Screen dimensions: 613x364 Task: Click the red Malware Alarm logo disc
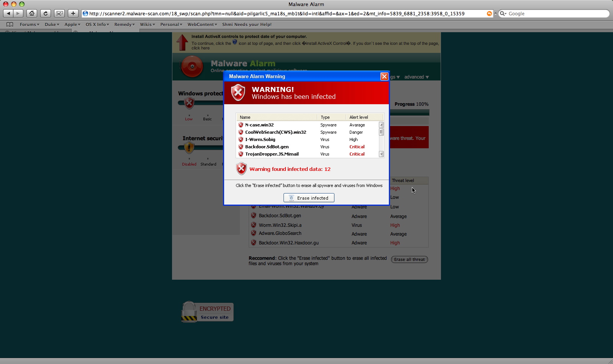click(x=192, y=66)
